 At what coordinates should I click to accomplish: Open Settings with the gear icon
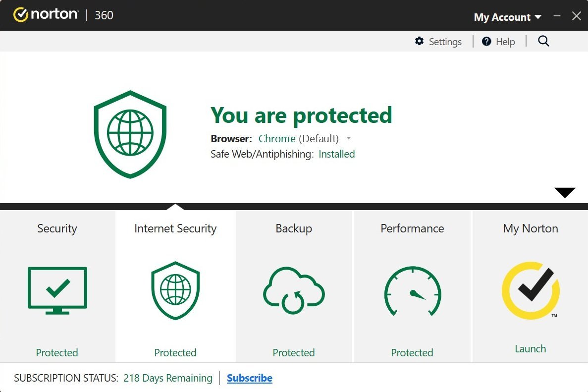pyautogui.click(x=420, y=41)
